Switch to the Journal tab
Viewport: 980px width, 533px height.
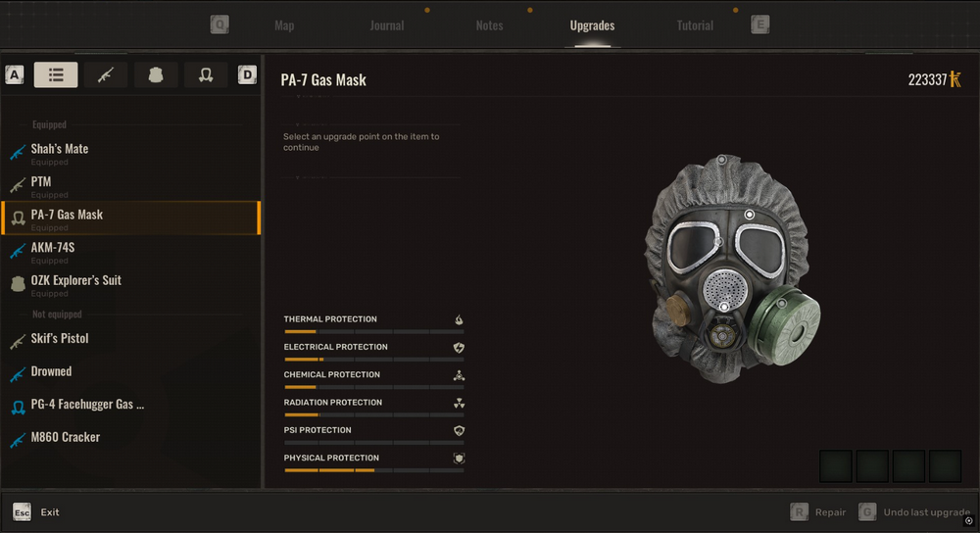pos(387,25)
